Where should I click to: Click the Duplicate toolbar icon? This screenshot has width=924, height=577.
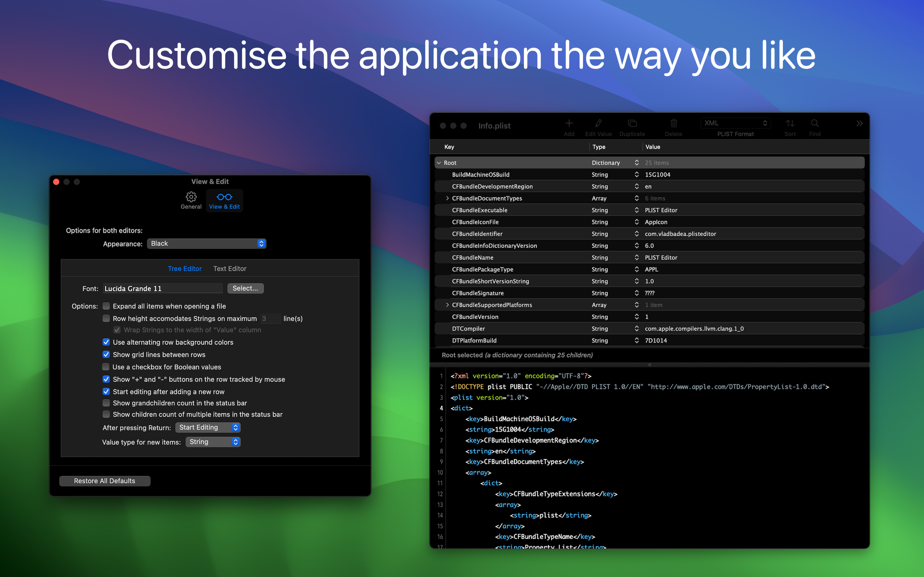pos(632,123)
